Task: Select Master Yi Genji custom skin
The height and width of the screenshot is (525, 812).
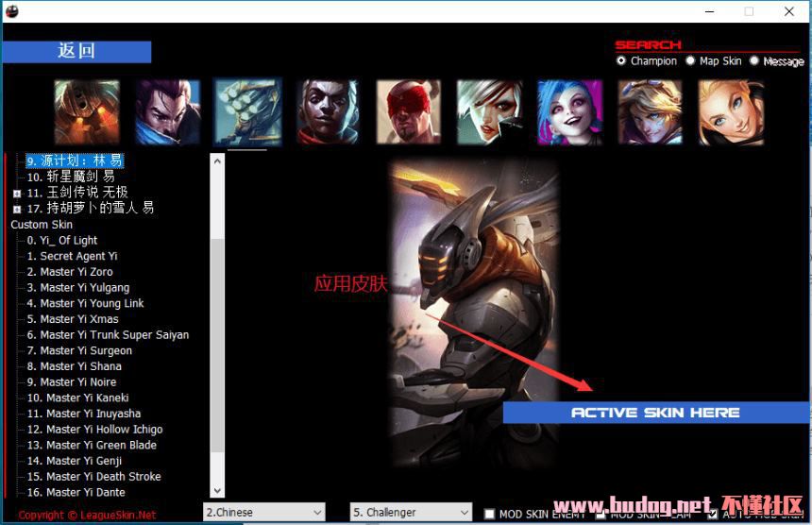Action: point(84,461)
